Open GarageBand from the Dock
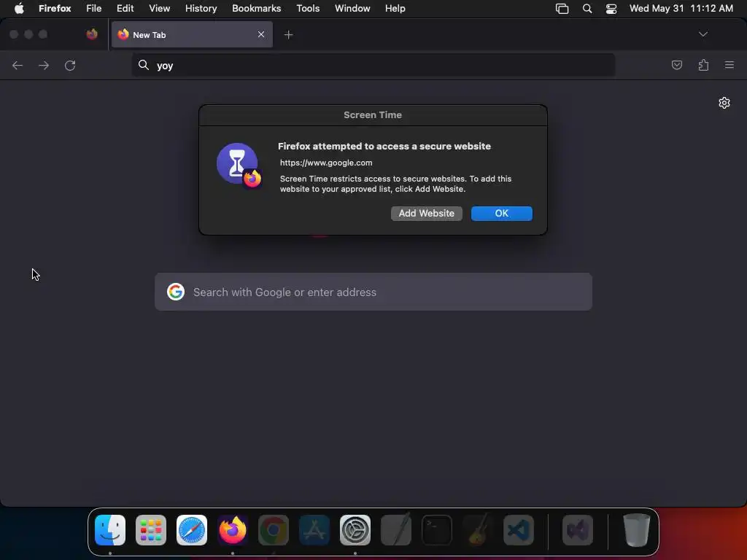 click(x=478, y=530)
